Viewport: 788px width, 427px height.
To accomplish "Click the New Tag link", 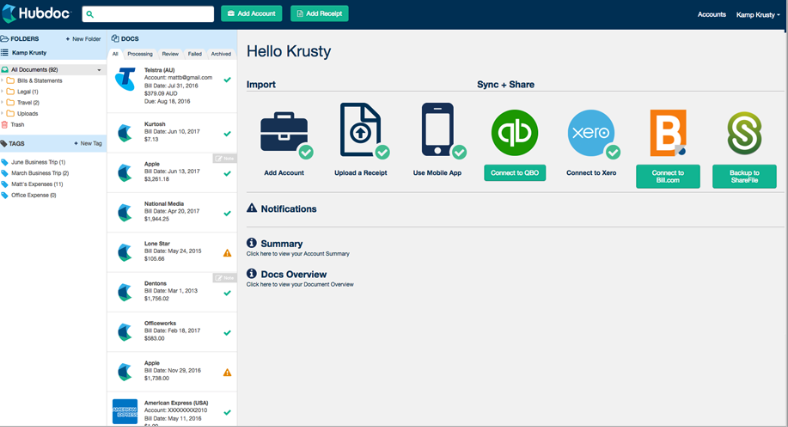I will click(x=88, y=144).
